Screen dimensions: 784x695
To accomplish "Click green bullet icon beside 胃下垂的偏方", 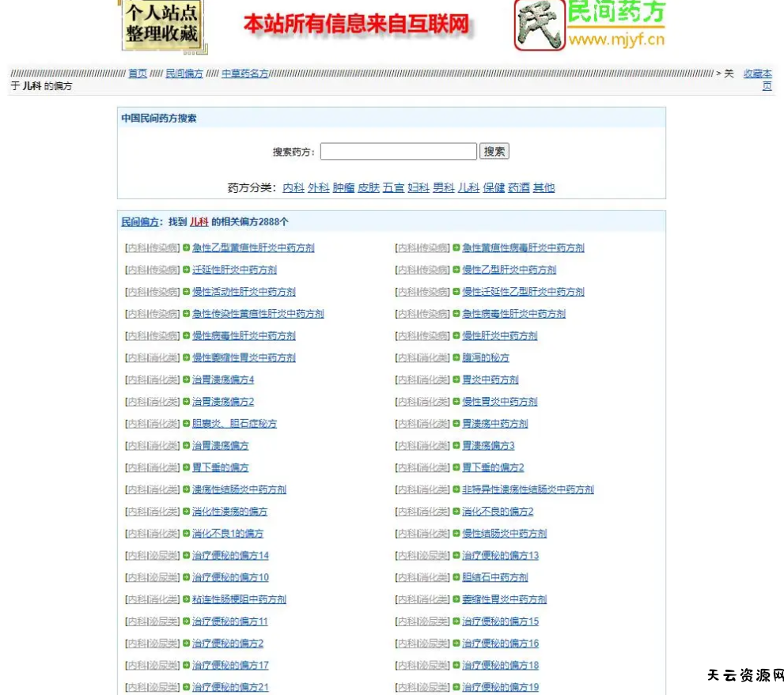I will [184, 467].
